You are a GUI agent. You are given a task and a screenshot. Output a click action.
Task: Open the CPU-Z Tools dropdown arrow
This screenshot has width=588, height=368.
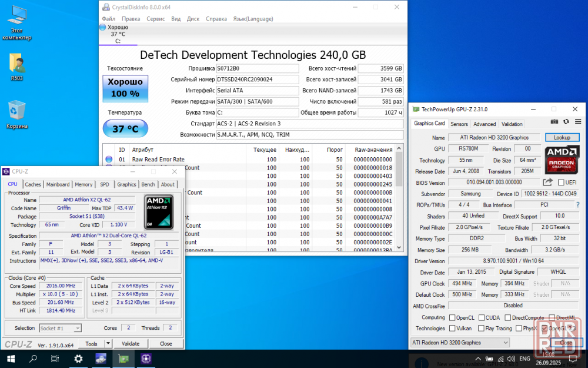coord(108,344)
